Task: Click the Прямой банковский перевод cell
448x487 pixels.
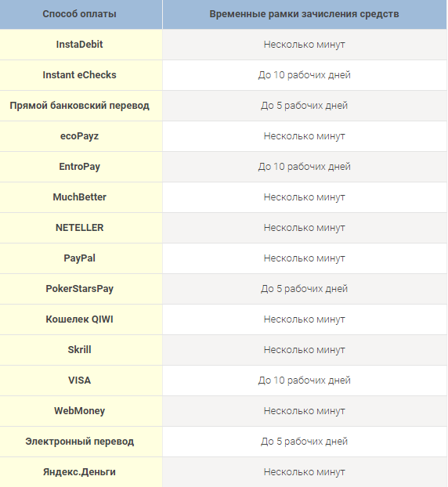Action: [79, 106]
